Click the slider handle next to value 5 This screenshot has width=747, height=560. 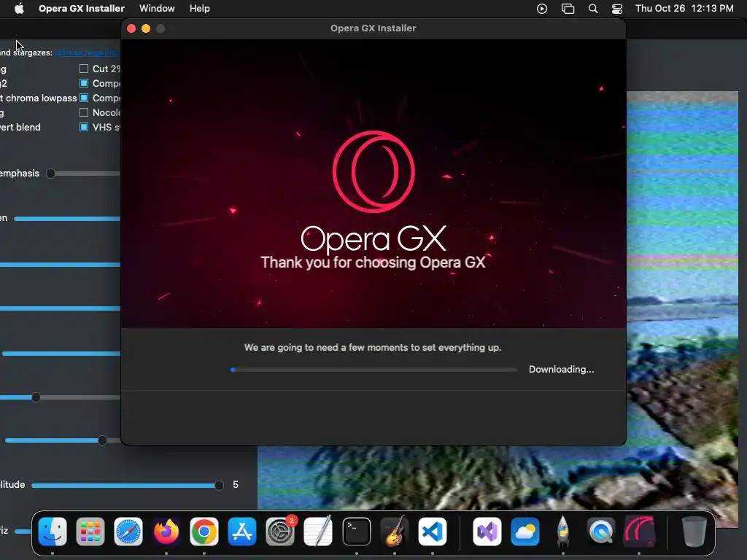[219, 485]
